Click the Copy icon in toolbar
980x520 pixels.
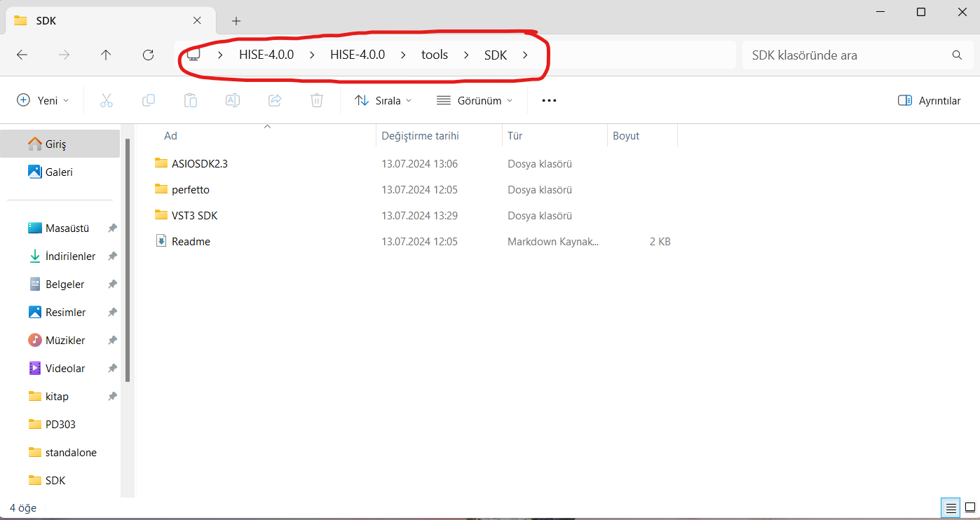click(x=149, y=100)
